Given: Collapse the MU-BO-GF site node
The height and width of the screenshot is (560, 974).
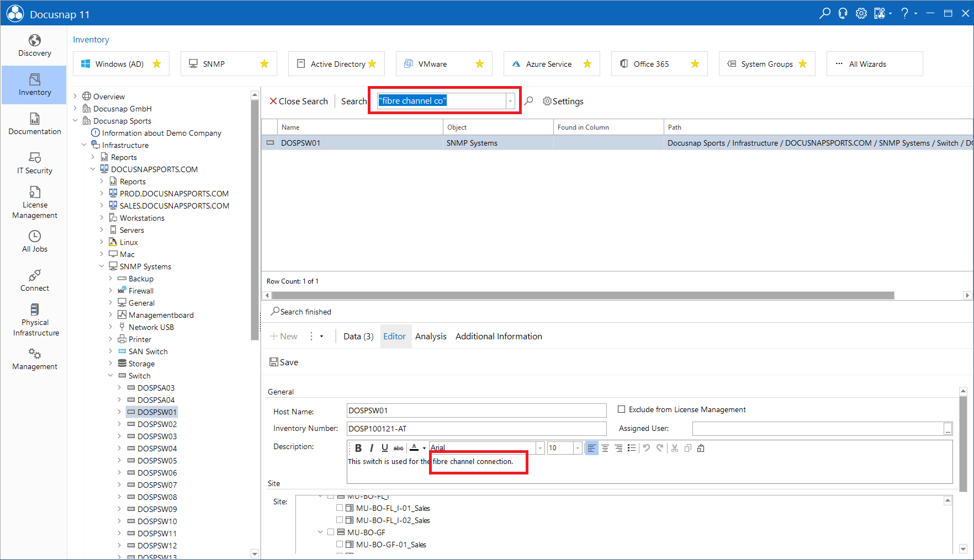Looking at the screenshot, I should (x=320, y=532).
